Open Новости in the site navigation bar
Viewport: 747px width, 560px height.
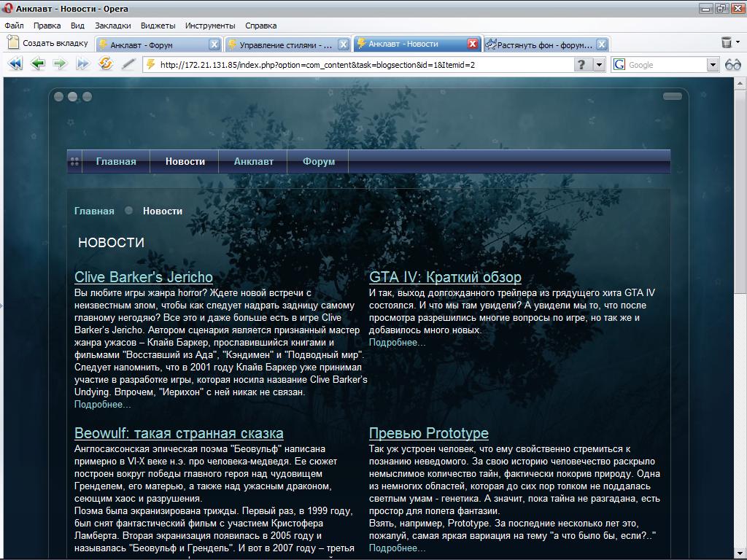(185, 161)
